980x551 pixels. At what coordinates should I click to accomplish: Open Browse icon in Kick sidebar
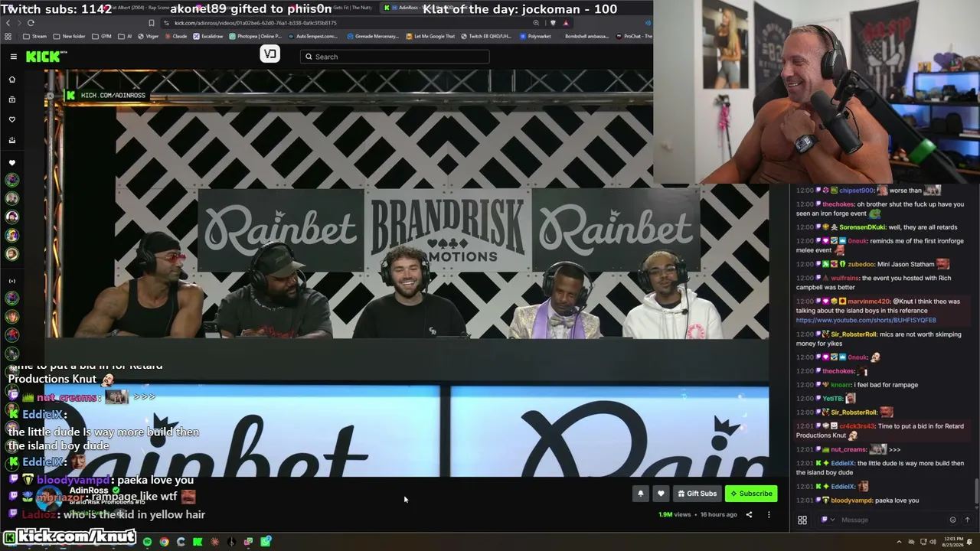[x=11, y=99]
